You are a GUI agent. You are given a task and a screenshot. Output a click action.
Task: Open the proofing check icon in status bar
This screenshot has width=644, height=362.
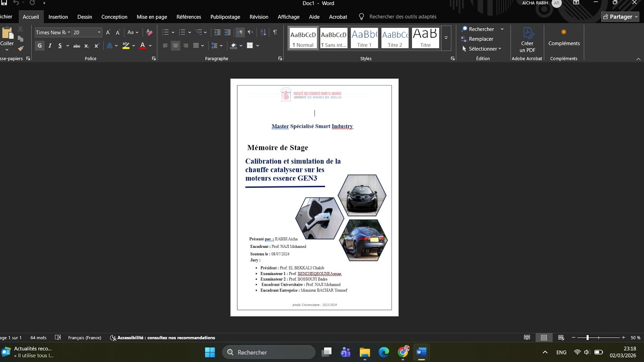click(x=58, y=337)
